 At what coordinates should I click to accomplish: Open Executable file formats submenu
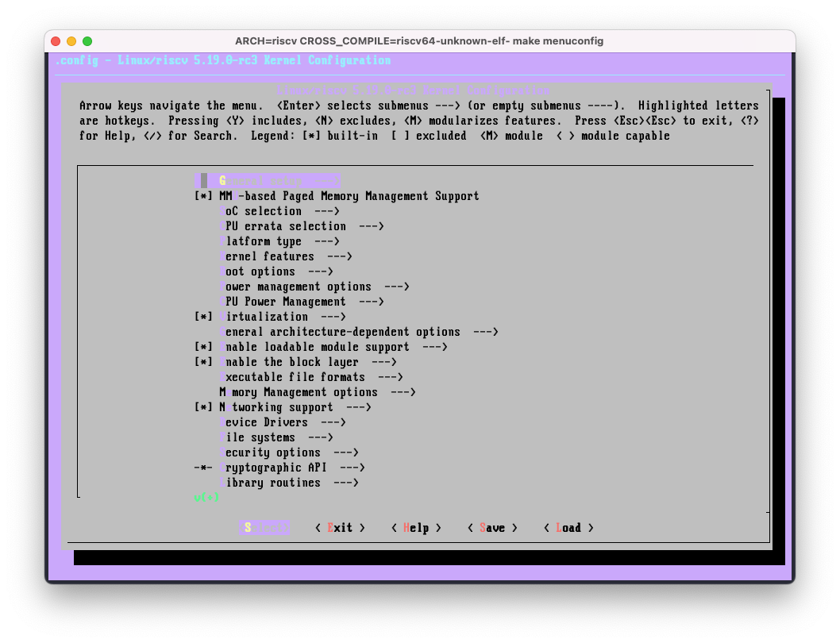tap(310, 377)
